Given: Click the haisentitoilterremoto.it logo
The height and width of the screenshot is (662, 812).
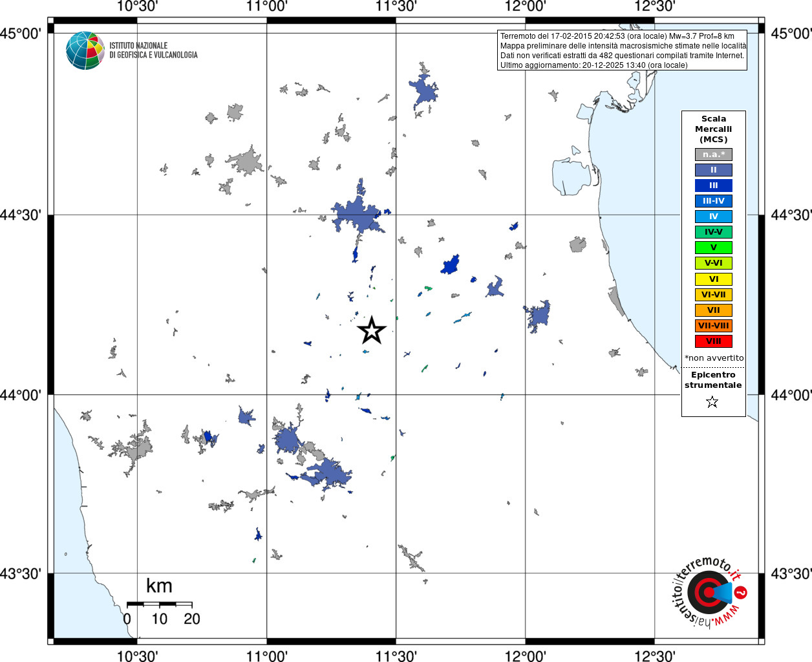Looking at the screenshot, I should (709, 592).
